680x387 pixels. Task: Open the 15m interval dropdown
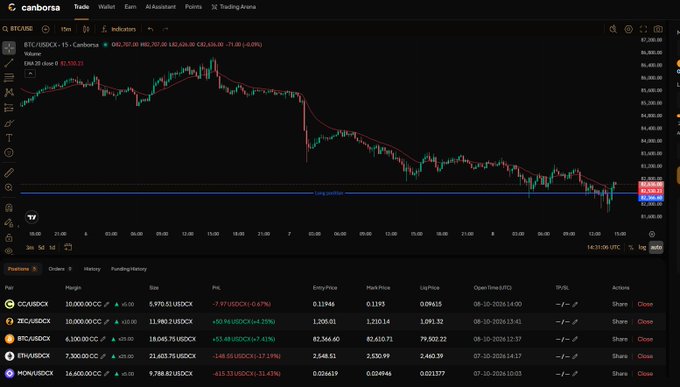[65, 29]
